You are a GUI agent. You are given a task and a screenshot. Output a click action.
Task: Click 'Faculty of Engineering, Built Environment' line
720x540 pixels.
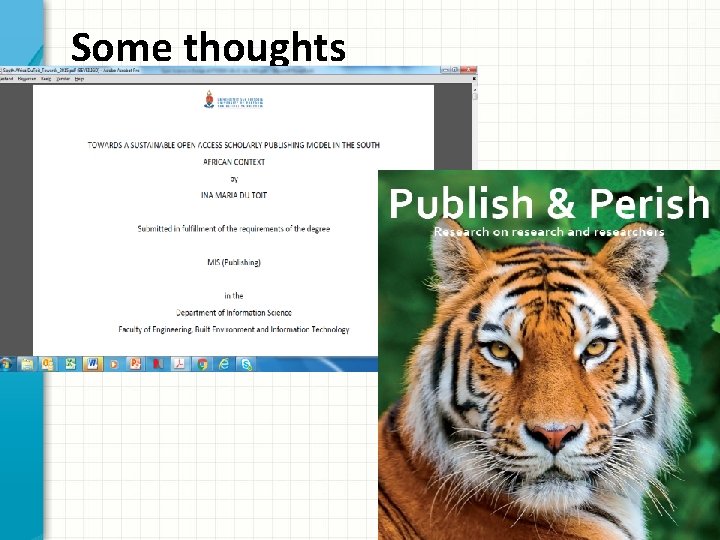(234, 330)
